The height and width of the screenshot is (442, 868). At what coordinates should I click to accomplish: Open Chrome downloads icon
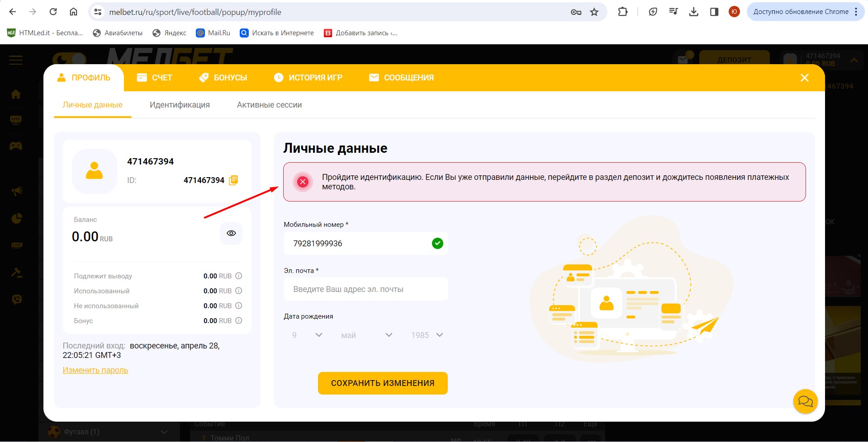pos(693,12)
